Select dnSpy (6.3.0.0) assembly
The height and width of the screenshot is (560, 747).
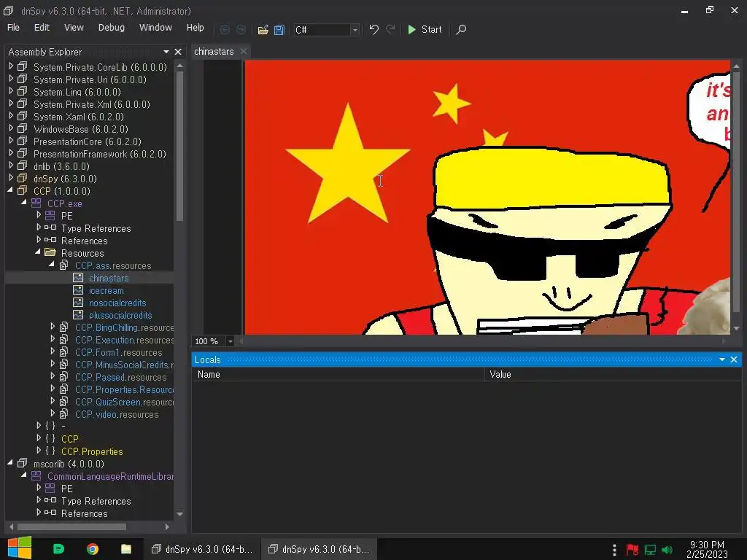tap(65, 179)
